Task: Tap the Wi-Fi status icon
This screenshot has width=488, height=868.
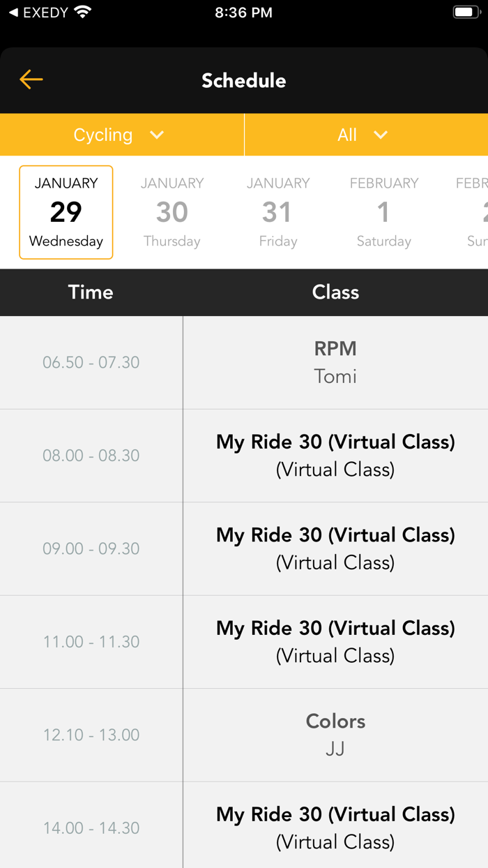Action: (84, 13)
